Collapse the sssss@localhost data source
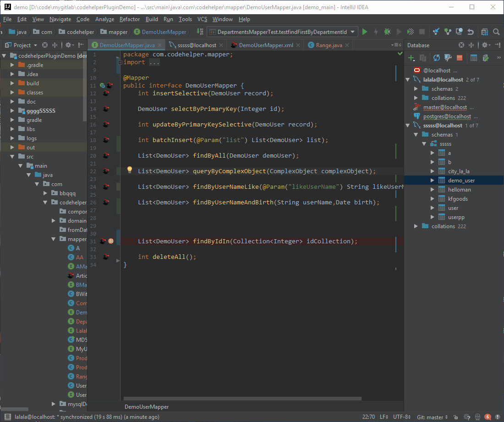Image resolution: width=504 pixels, height=422 pixels. 408,126
